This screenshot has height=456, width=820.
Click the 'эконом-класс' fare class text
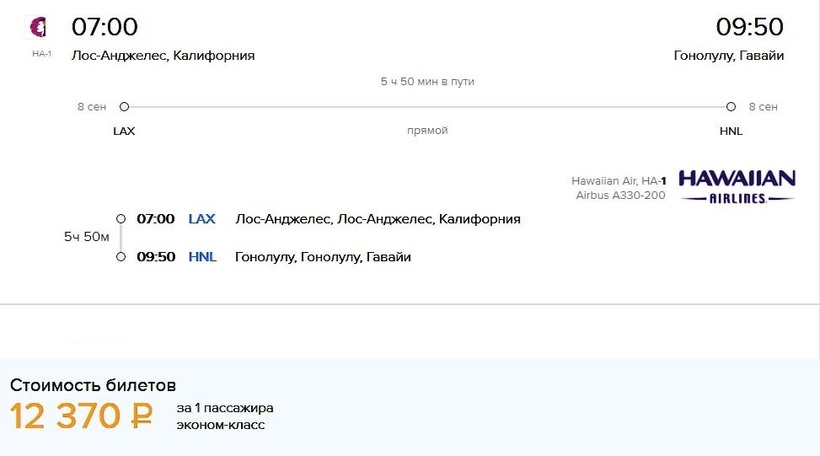221,425
